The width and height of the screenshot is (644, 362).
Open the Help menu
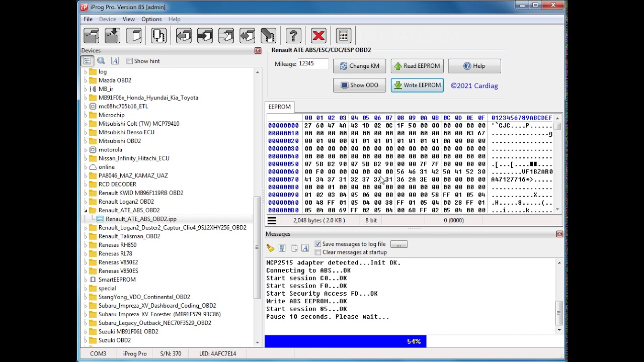[x=175, y=19]
